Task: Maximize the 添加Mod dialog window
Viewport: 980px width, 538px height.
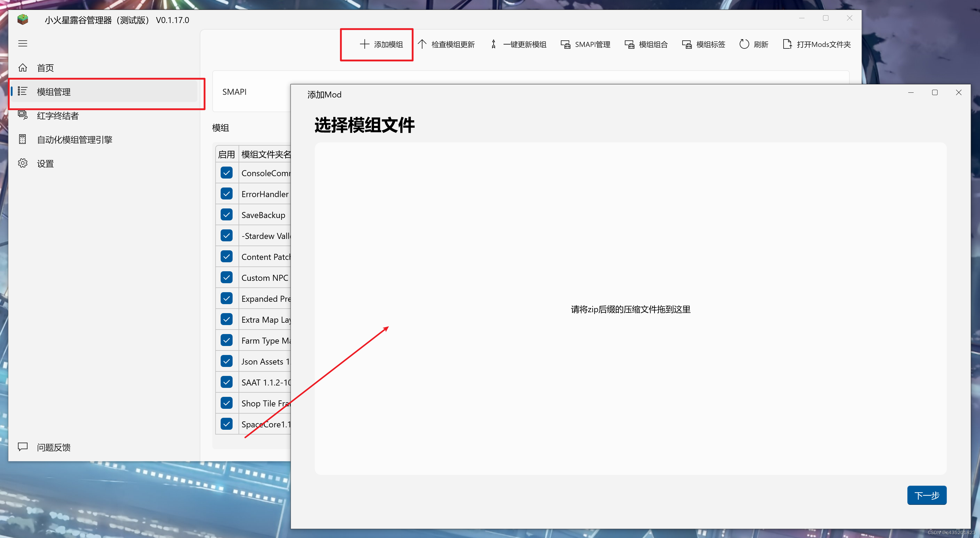Action: pyautogui.click(x=934, y=92)
